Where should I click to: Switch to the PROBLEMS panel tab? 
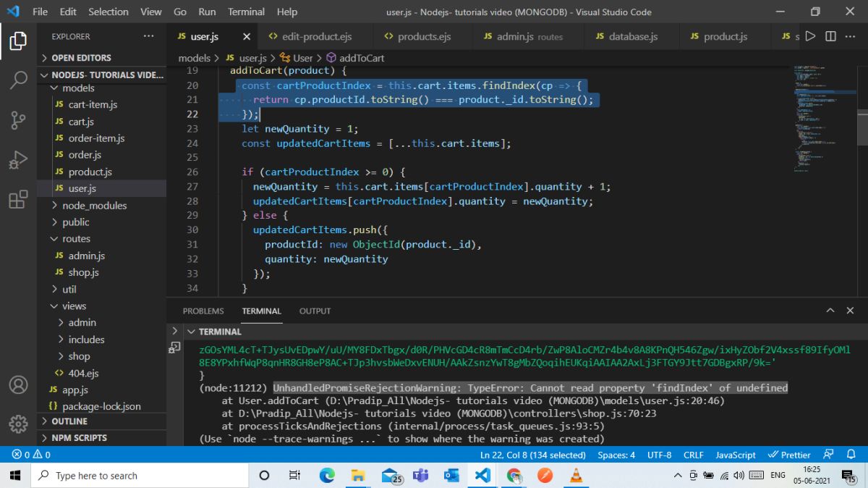tap(203, 311)
